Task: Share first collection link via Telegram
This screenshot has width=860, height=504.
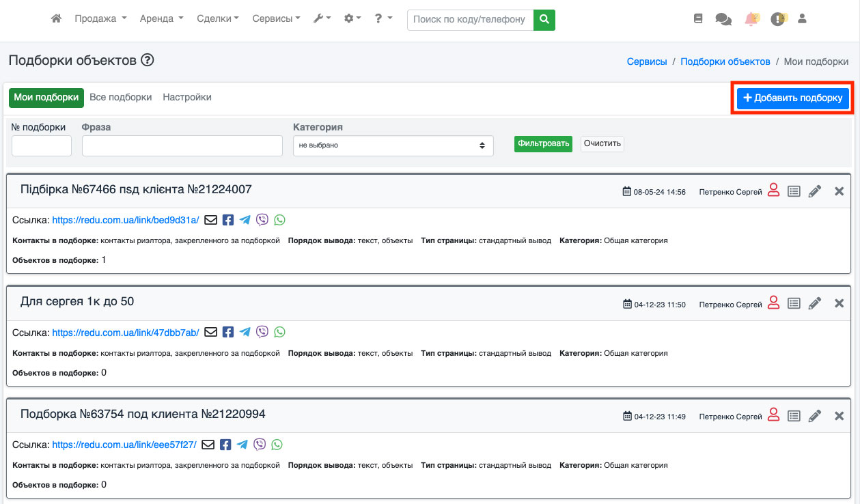Action: tap(245, 220)
